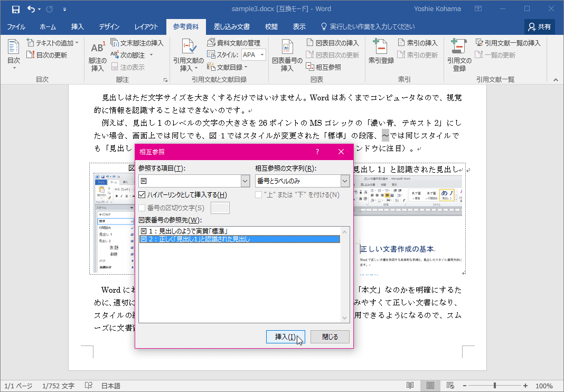This screenshot has width=564, height=392.
Task: Expand the 次の脚注 dropdown arrow
Action: tap(151, 55)
